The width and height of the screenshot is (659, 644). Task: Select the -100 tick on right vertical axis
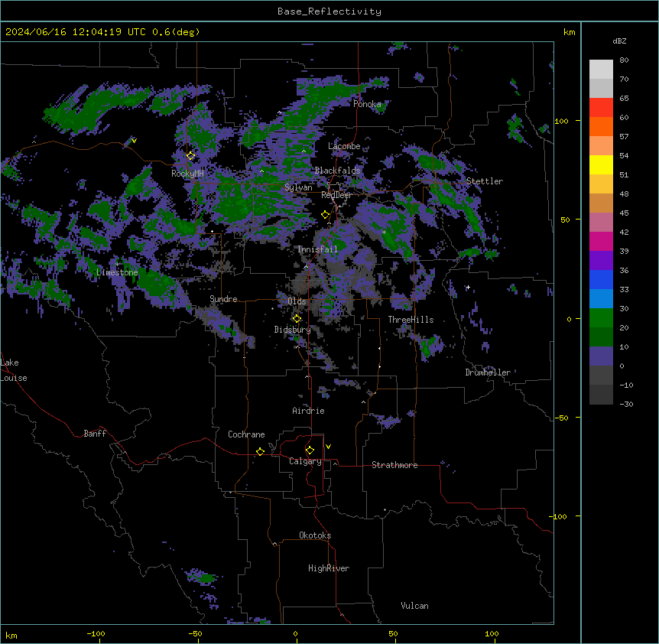coord(559,516)
